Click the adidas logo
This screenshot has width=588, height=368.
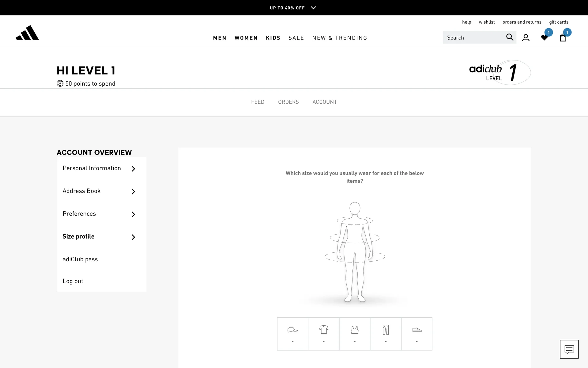point(27,33)
